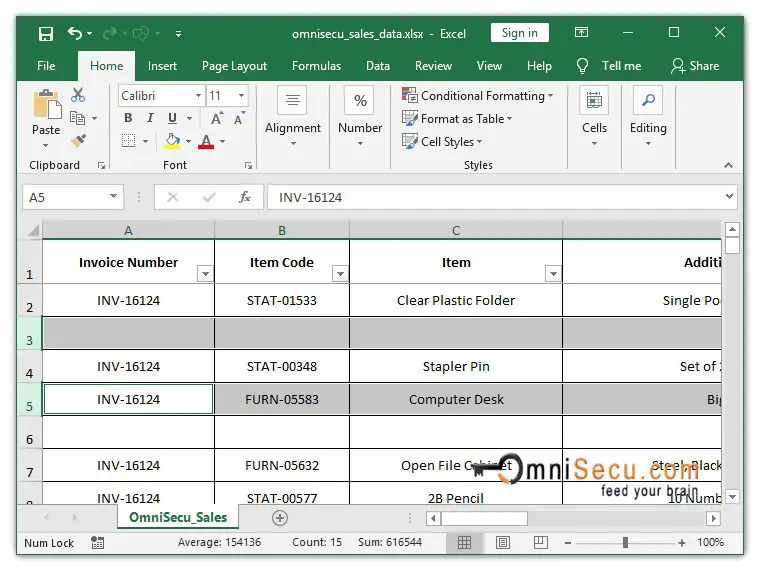Image resolution: width=760 pixels, height=577 pixels.
Task: Toggle Underline formatting
Action: [172, 118]
